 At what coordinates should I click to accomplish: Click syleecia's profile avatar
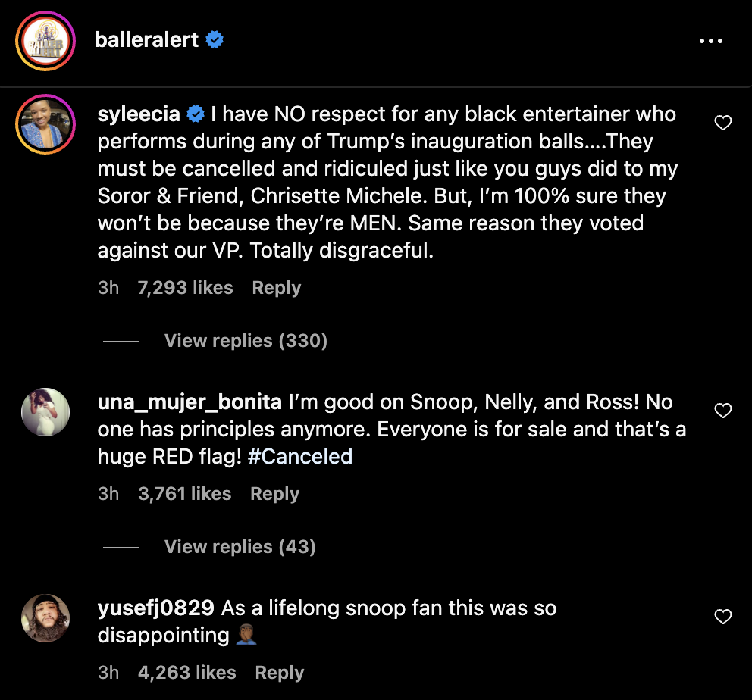coord(45,123)
